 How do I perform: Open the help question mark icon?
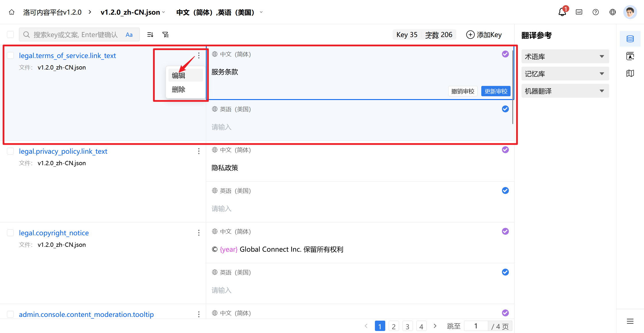596,12
